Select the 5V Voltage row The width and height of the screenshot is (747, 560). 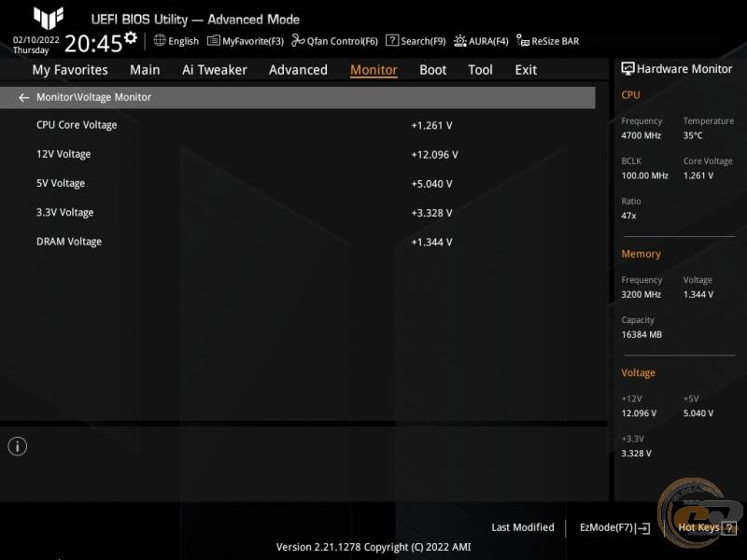tap(297, 183)
